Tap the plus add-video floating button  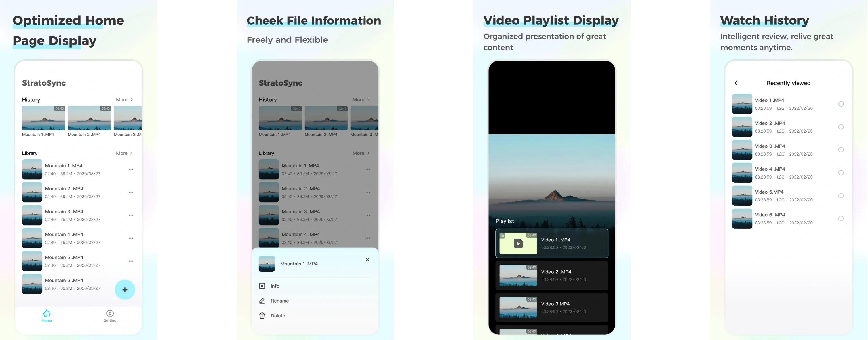125,290
